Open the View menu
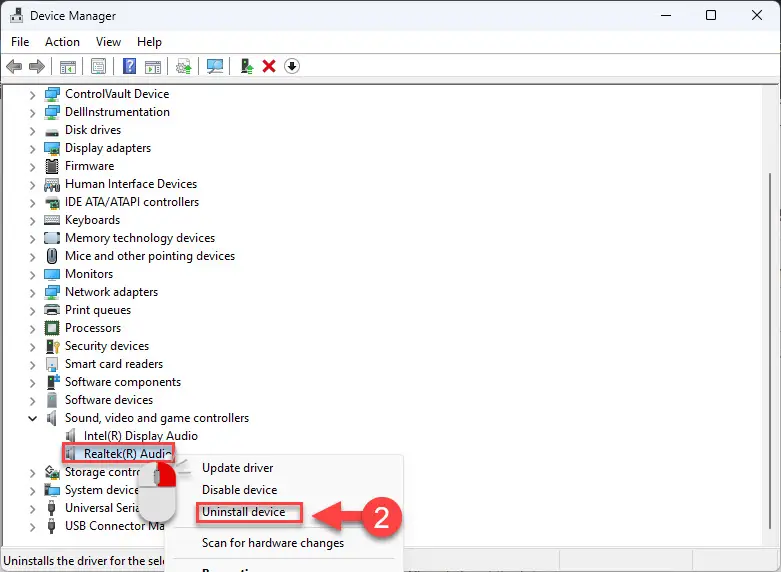781x572 pixels. [108, 42]
